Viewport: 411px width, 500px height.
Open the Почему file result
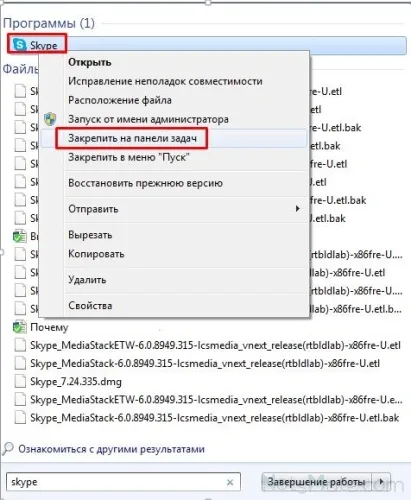coord(49,327)
